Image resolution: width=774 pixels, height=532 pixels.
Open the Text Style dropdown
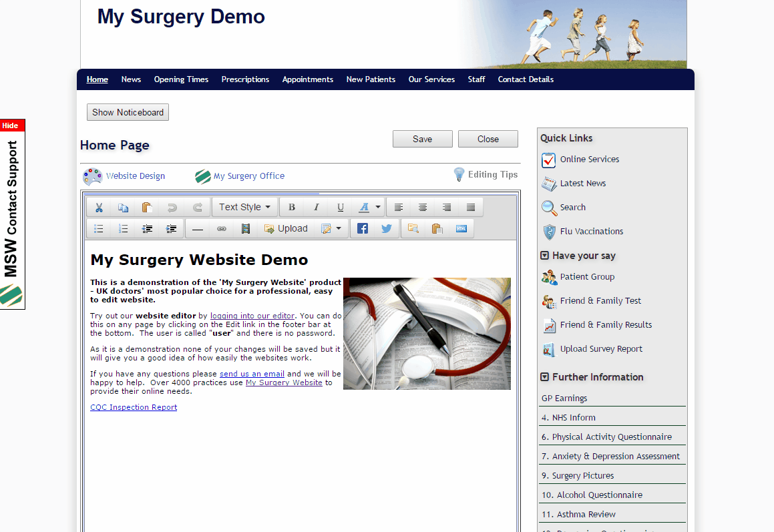click(x=244, y=207)
